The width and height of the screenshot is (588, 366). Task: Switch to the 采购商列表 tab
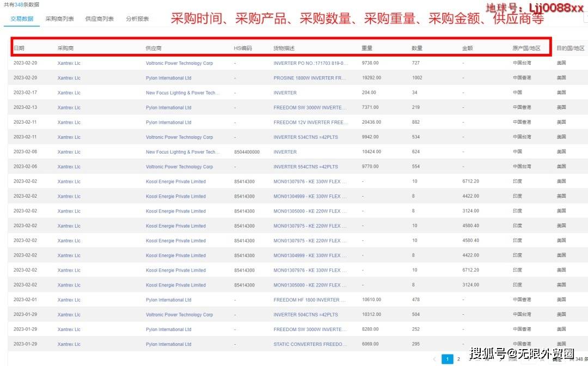click(x=60, y=19)
